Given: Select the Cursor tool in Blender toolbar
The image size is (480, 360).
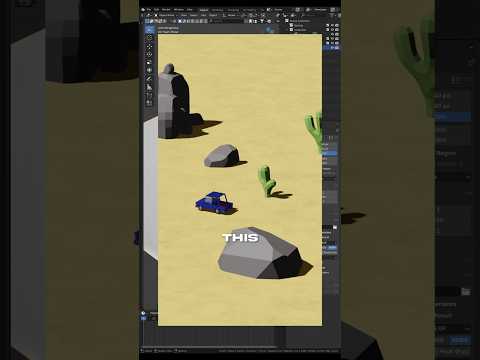Looking at the screenshot, I should coord(149,38).
